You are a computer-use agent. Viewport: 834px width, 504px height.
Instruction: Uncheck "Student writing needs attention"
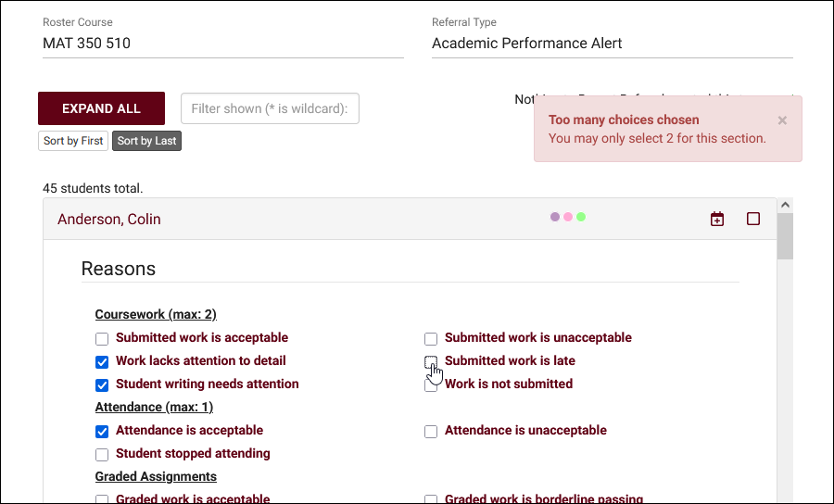tap(102, 384)
